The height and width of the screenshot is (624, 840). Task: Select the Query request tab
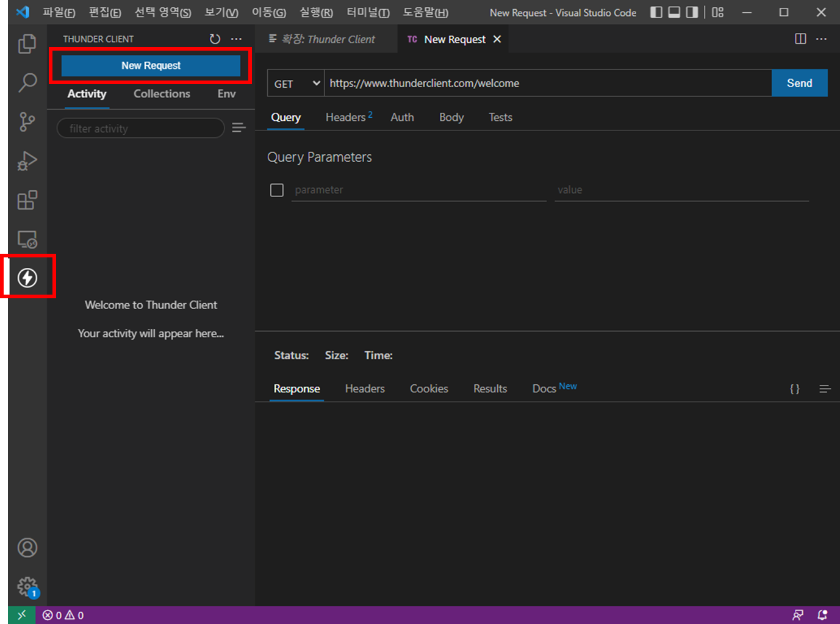[x=285, y=117]
